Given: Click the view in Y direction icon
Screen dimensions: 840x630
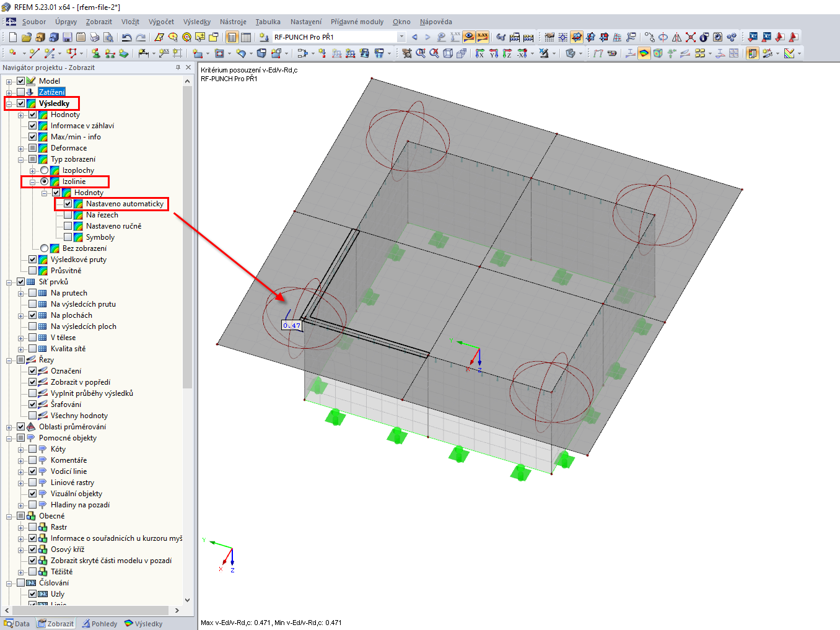Looking at the screenshot, I should coord(494,53).
